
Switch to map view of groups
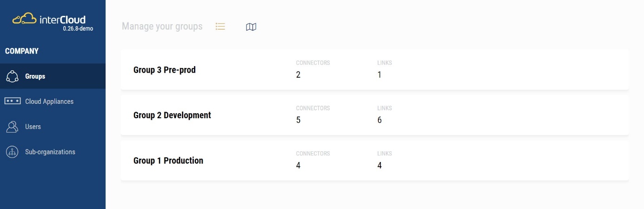(x=251, y=27)
